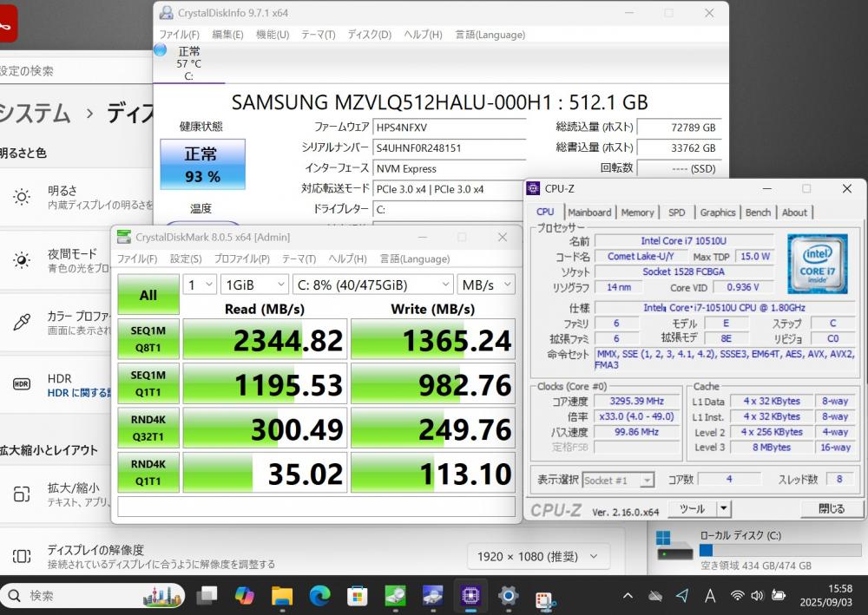Click the CPU-Z title bar icon

point(533,188)
